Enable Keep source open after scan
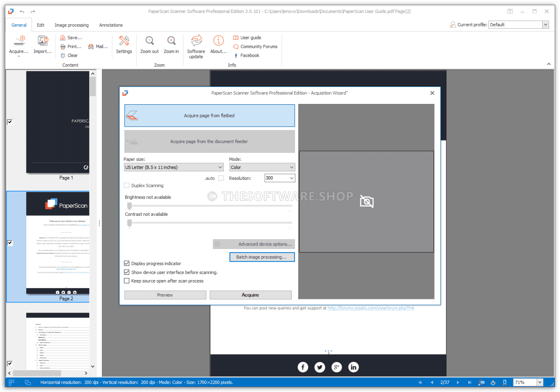Viewport: 560px width, 392px height. tap(128, 280)
